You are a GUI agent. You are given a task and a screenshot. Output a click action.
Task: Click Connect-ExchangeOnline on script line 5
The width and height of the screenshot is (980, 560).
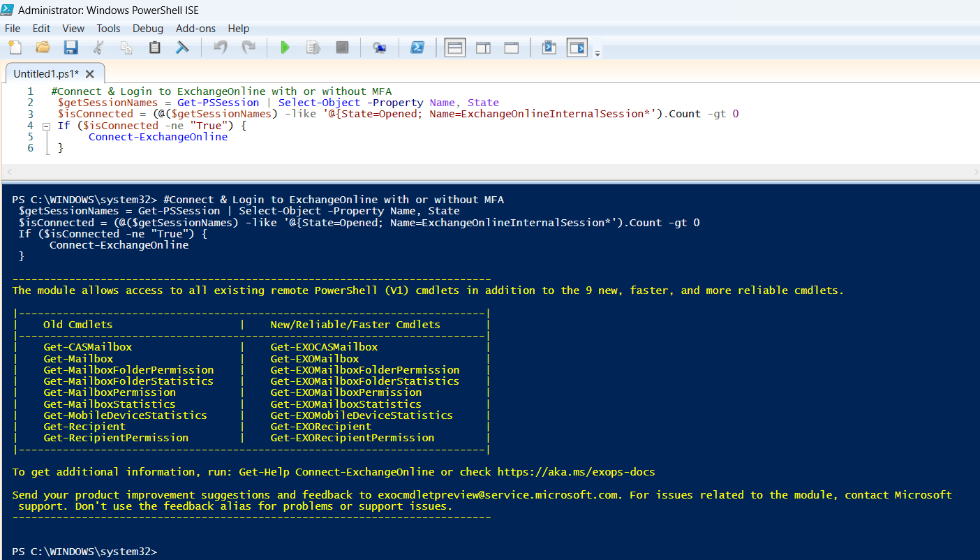pyautogui.click(x=158, y=137)
